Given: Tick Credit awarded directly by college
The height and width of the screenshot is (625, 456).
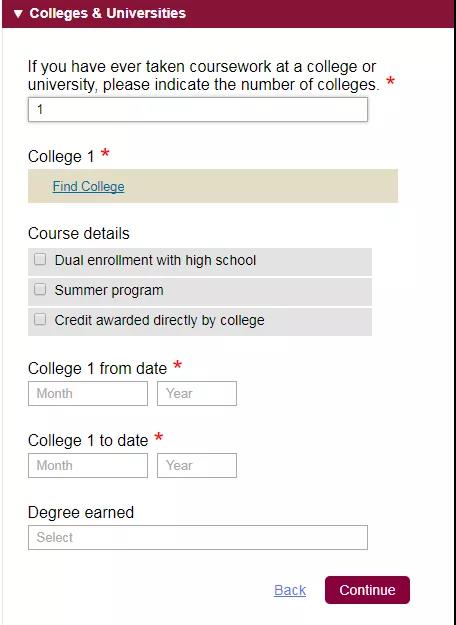Looking at the screenshot, I should [x=40, y=319].
